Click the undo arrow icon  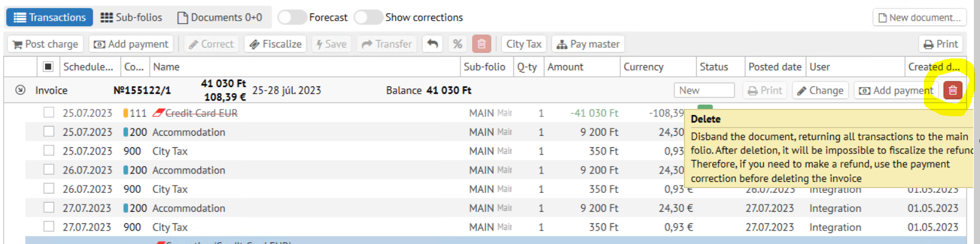point(432,44)
